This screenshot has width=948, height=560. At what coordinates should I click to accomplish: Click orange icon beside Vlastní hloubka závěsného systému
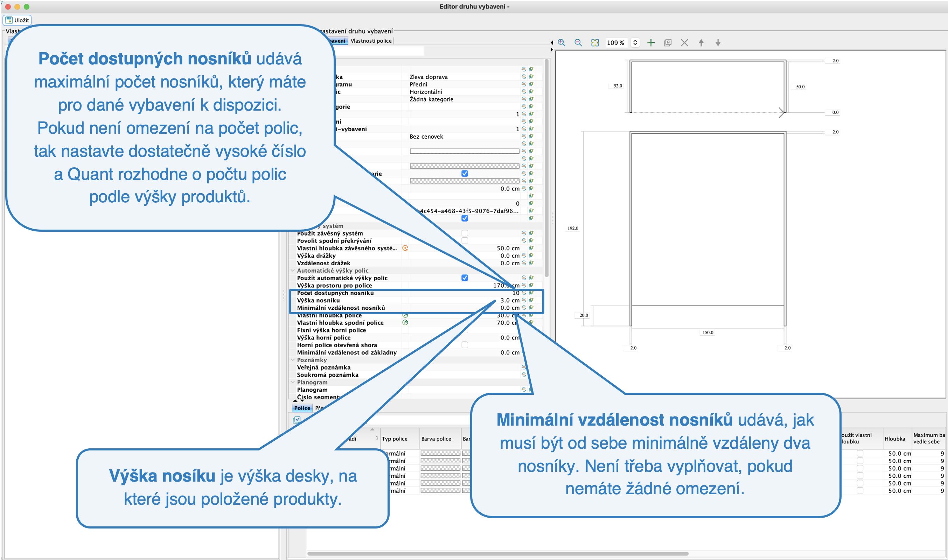(405, 248)
